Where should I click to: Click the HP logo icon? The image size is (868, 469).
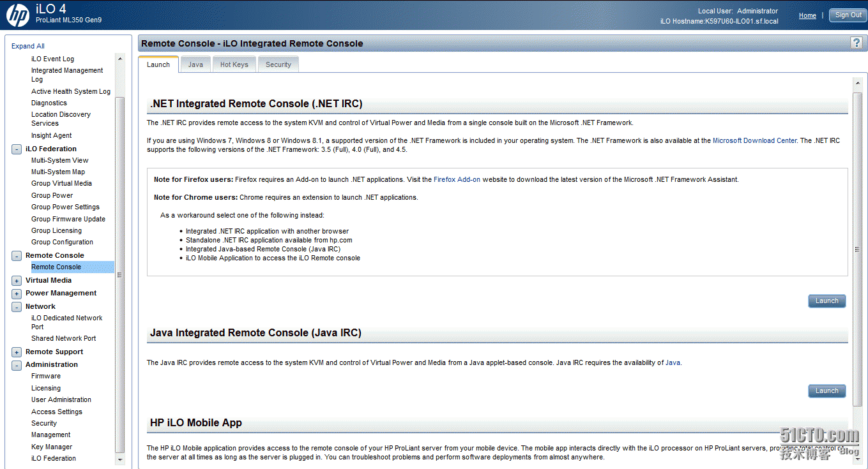[18, 15]
